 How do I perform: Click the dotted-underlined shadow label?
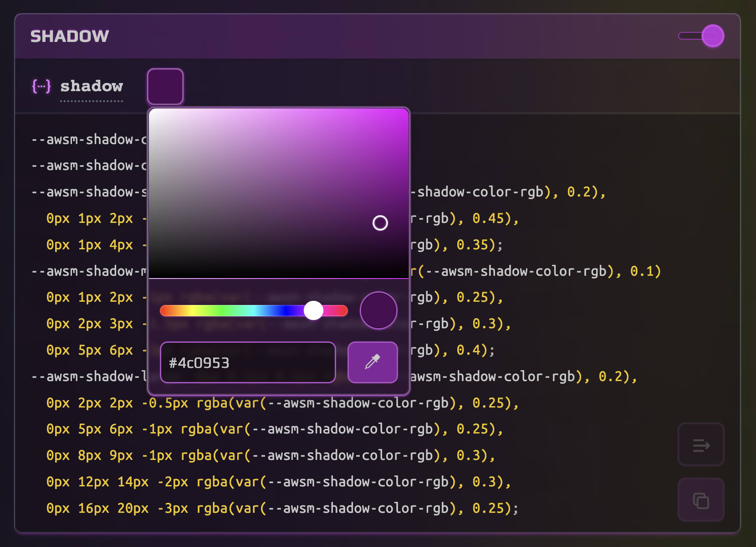pos(92,86)
